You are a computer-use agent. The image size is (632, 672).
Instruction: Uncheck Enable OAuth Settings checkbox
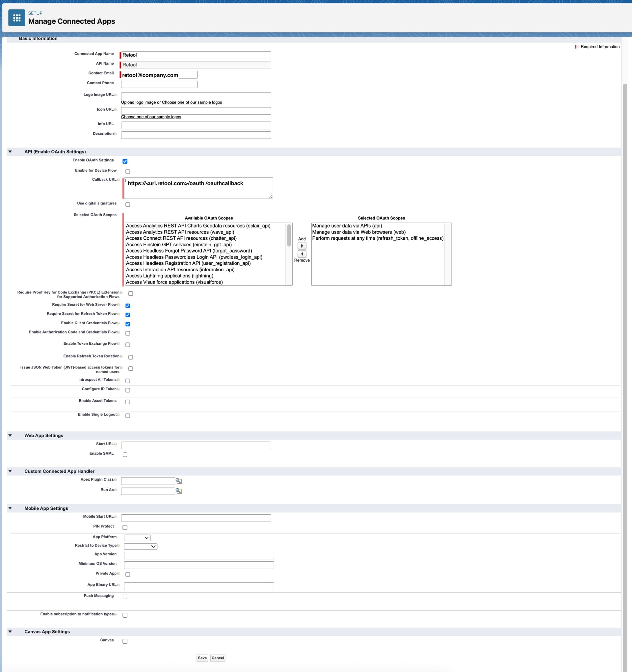click(x=125, y=161)
